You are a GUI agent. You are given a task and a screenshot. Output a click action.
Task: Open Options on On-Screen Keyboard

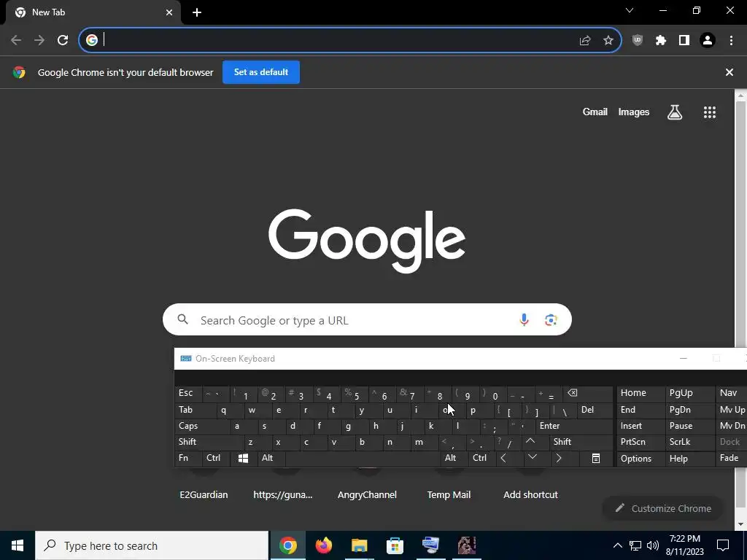tap(640, 459)
